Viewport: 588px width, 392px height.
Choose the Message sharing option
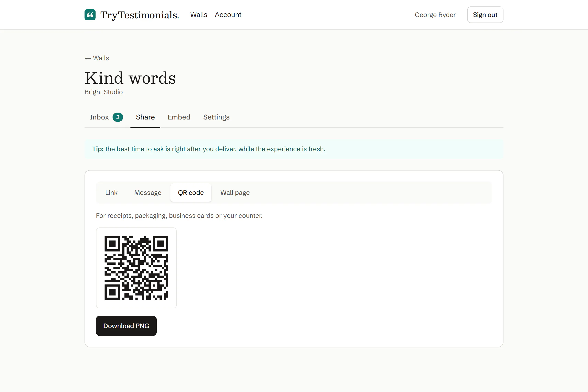pos(148,193)
